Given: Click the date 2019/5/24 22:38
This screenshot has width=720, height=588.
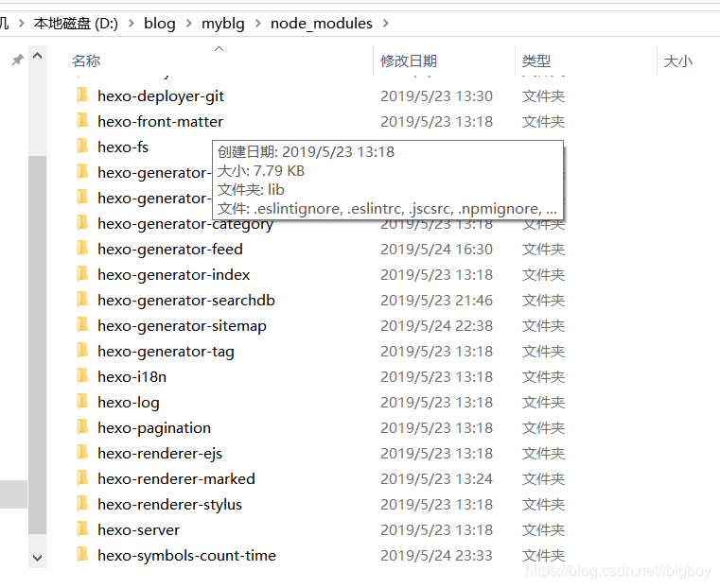Looking at the screenshot, I should pos(436,325).
